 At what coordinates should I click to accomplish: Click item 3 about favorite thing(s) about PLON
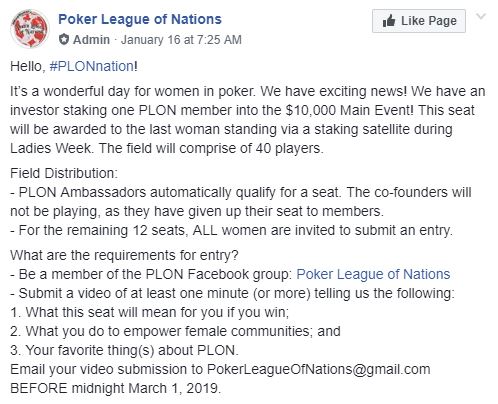pyautogui.click(x=124, y=350)
